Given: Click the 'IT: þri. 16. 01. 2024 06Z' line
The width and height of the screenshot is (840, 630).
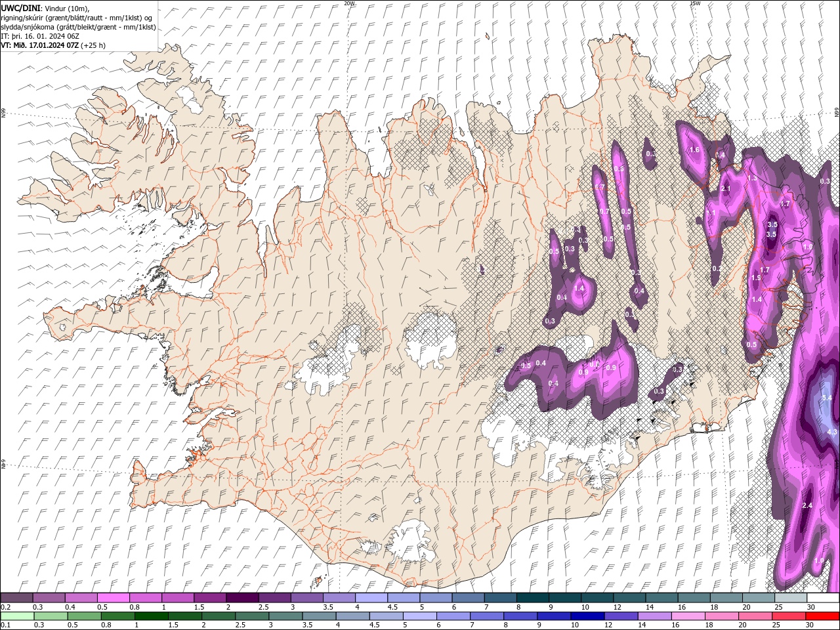Looking at the screenshot, I should coord(40,36).
